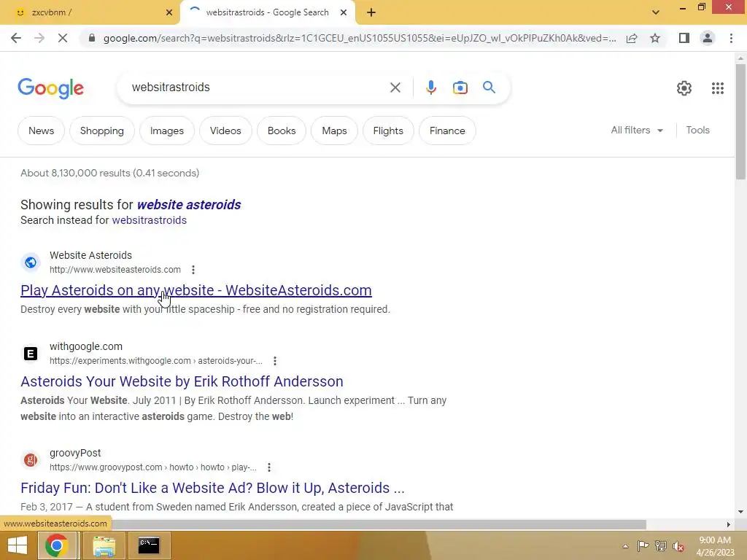Open a new browser tab
Screen dimensions: 747x560
371,13
